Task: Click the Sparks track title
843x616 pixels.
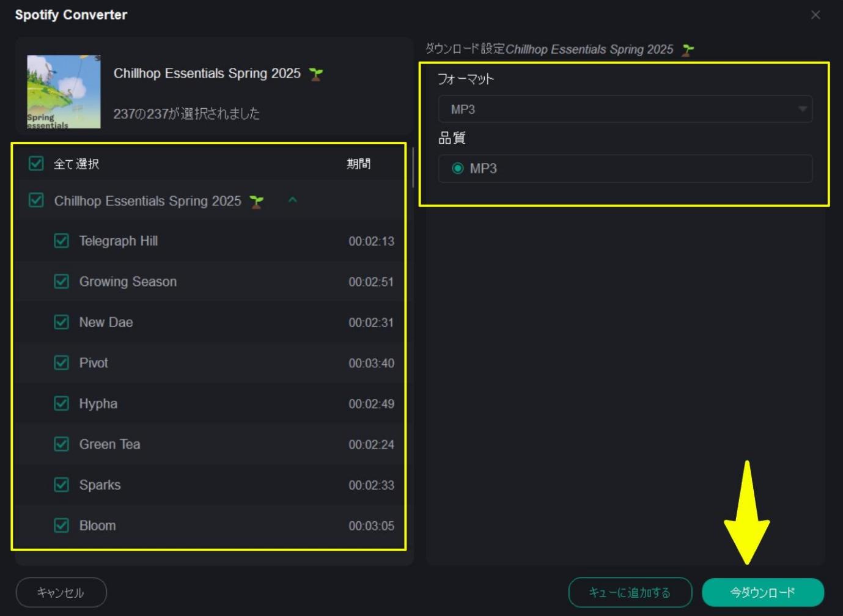Action: 100,485
